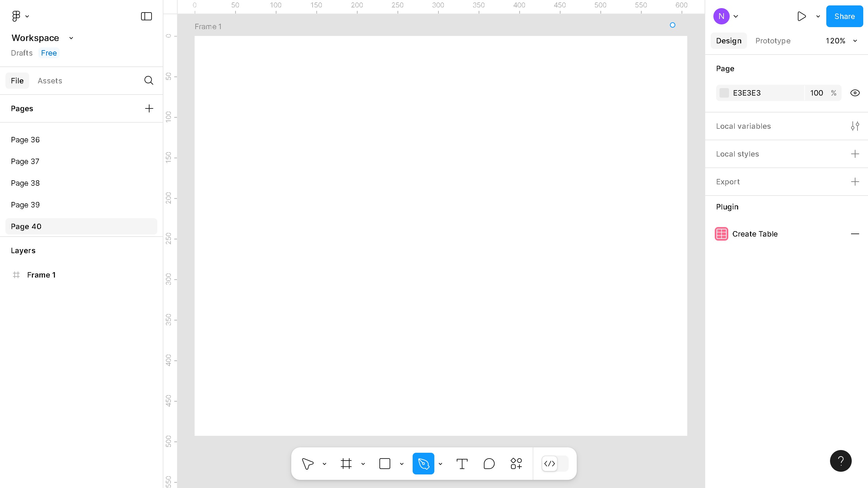Click the Share button
This screenshot has height=488, width=868.
pos(844,16)
